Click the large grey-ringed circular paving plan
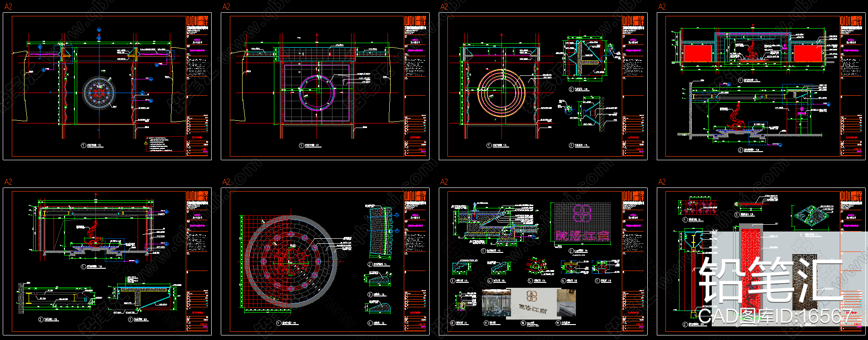The width and height of the screenshot is (868, 340). pyautogui.click(x=291, y=262)
